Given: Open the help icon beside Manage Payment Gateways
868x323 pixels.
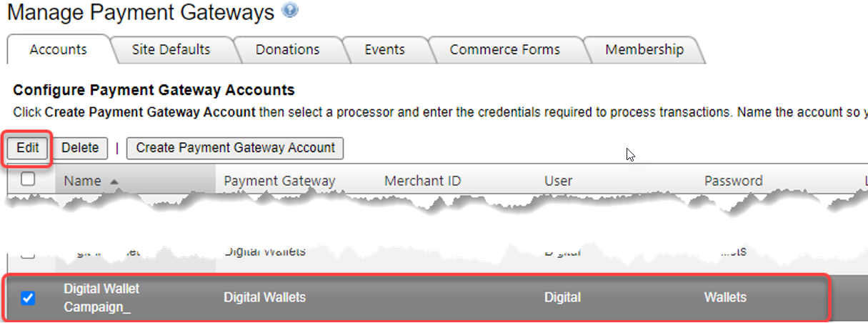Looking at the screenshot, I should tap(290, 11).
